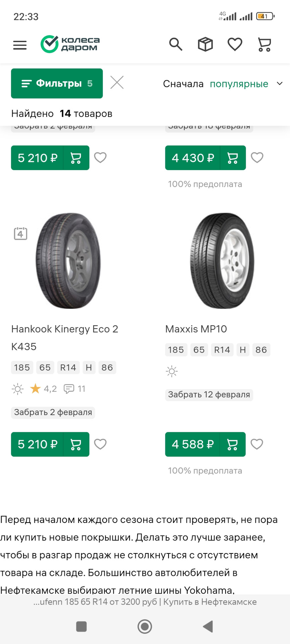Add Maxxis MP10 4 588 ₽ to cart
This screenshot has width=290, height=644.
click(x=232, y=444)
